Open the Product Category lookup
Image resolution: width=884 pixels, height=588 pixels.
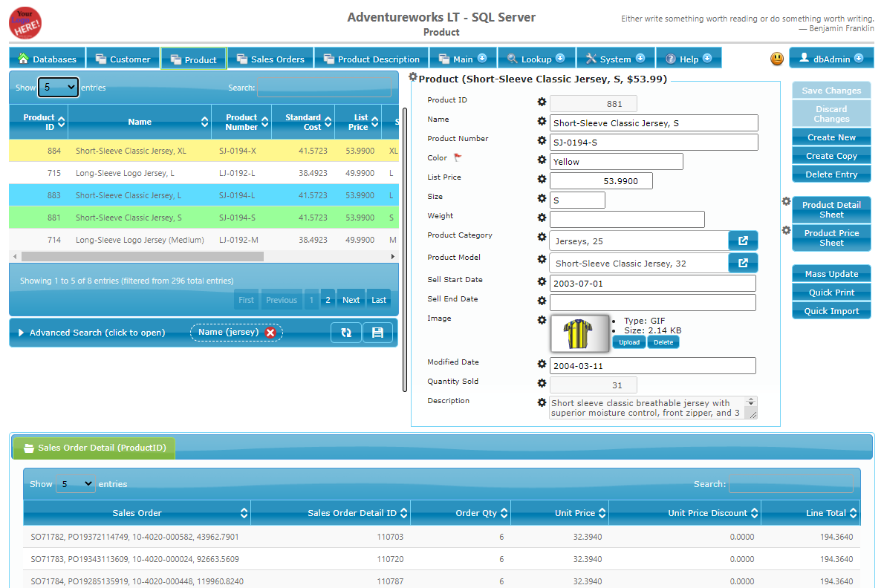(743, 240)
